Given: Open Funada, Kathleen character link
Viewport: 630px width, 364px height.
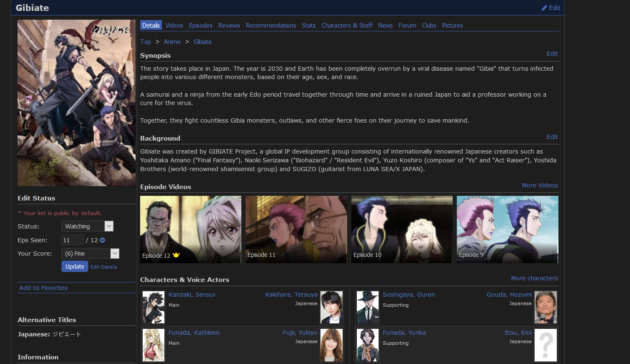Looking at the screenshot, I should pyautogui.click(x=194, y=333).
